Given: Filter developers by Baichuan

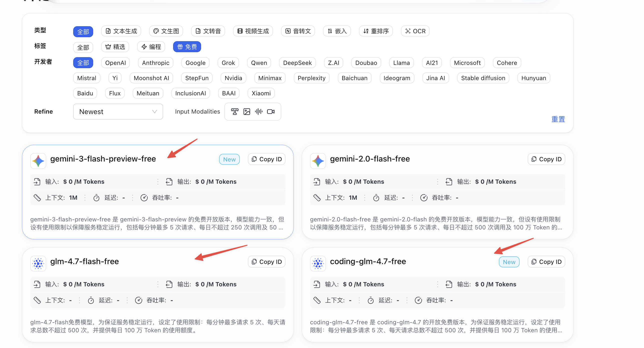Looking at the screenshot, I should (x=354, y=78).
